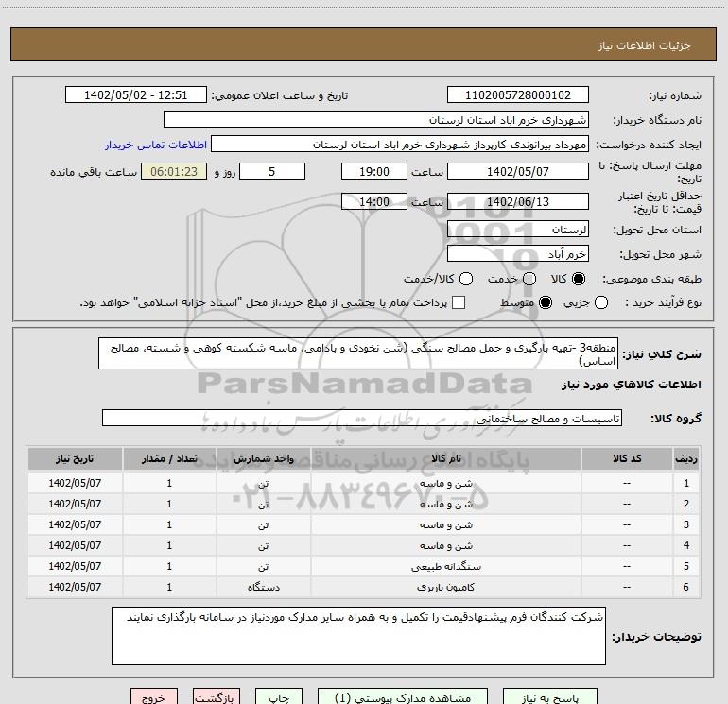Image resolution: width=728 pixels, height=704 pixels.
Task: Select the کالا radio button
Action: pyautogui.click(x=579, y=279)
